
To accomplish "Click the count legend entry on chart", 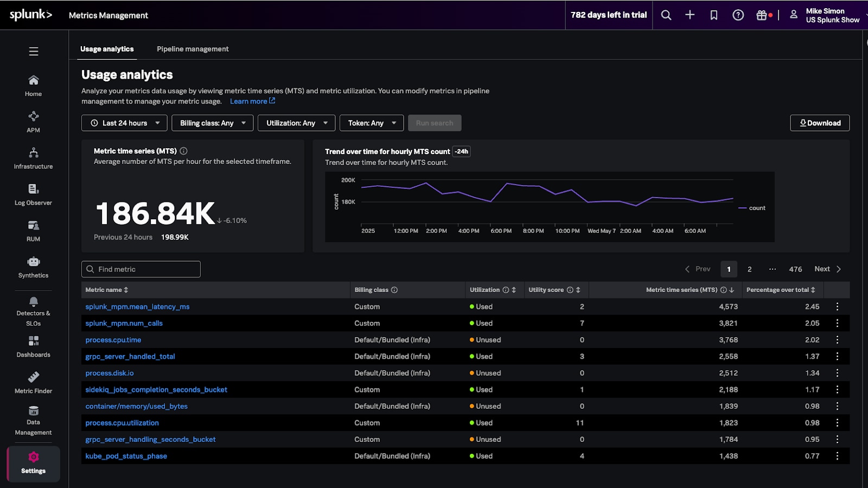I will point(752,208).
